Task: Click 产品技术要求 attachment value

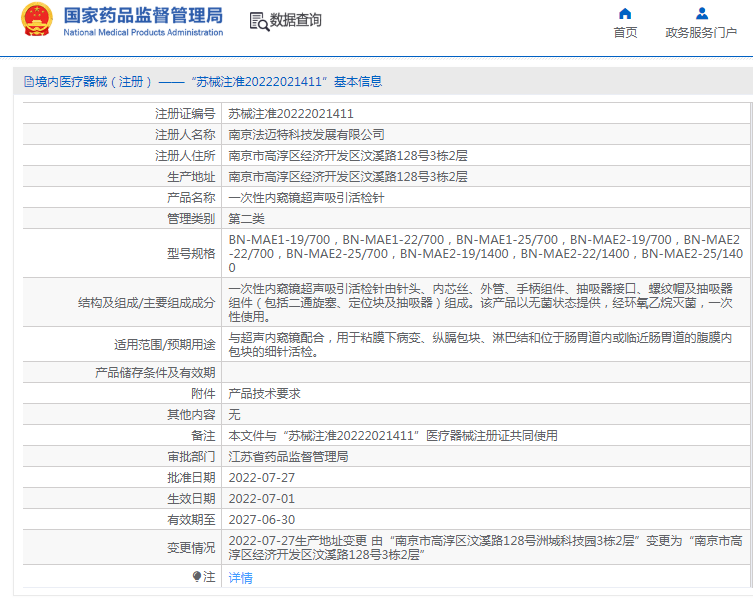Action: (265, 393)
